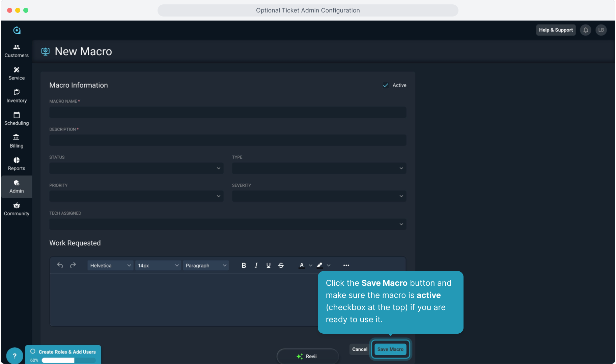
Task: Click the redo arrow in editor toolbar
Action: coord(73,265)
